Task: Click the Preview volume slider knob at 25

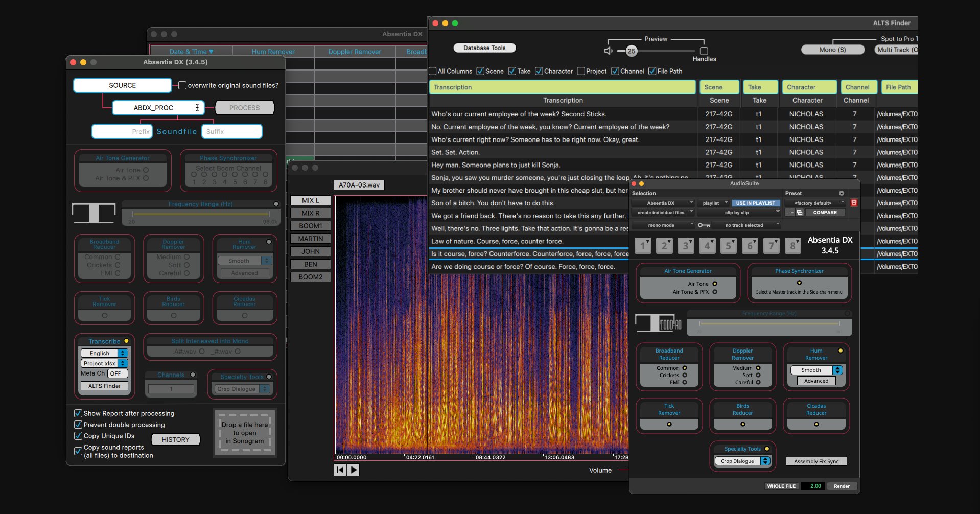Action: tap(631, 51)
